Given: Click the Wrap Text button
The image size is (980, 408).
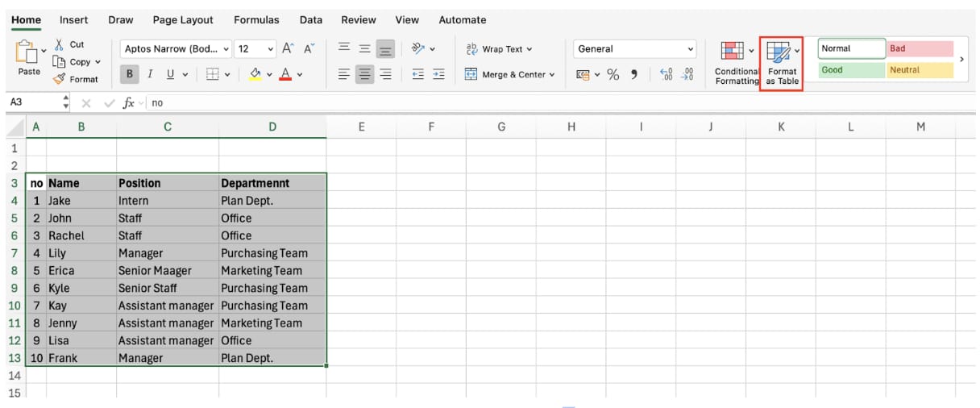Looking at the screenshot, I should 500,49.
